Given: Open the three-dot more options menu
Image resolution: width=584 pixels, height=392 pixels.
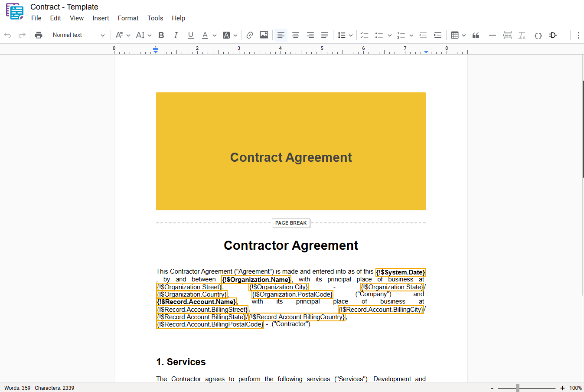Looking at the screenshot, I should point(578,35).
